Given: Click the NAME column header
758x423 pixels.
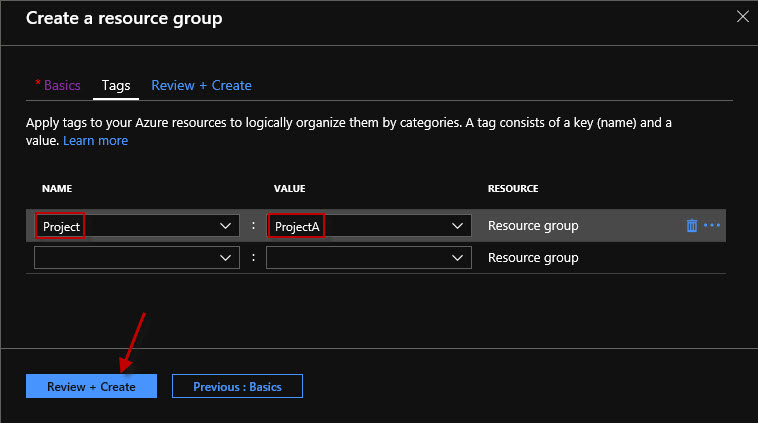Looking at the screenshot, I should [x=57, y=189].
